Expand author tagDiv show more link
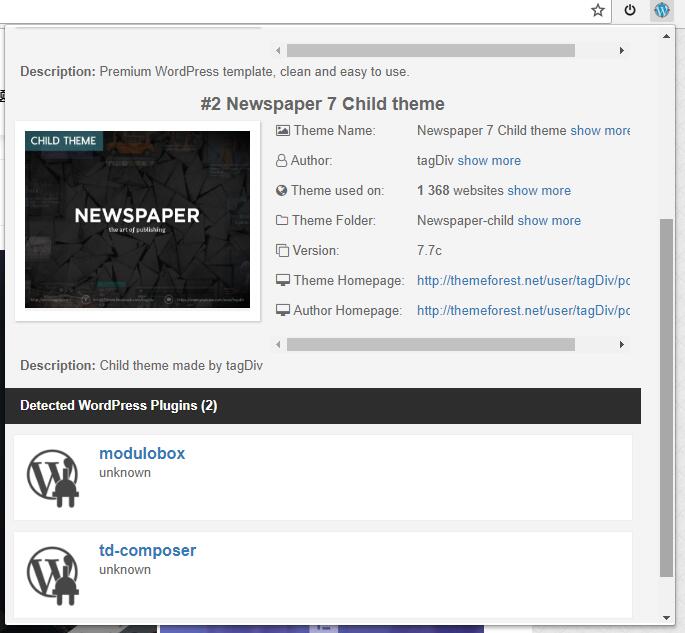The width and height of the screenshot is (685, 633). pyautogui.click(x=489, y=161)
